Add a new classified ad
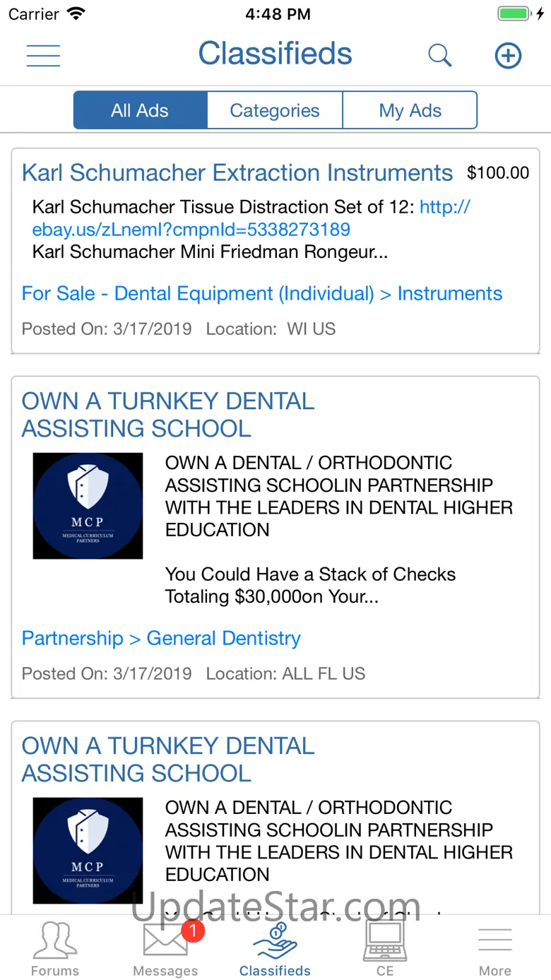This screenshot has width=551, height=980. tap(507, 55)
